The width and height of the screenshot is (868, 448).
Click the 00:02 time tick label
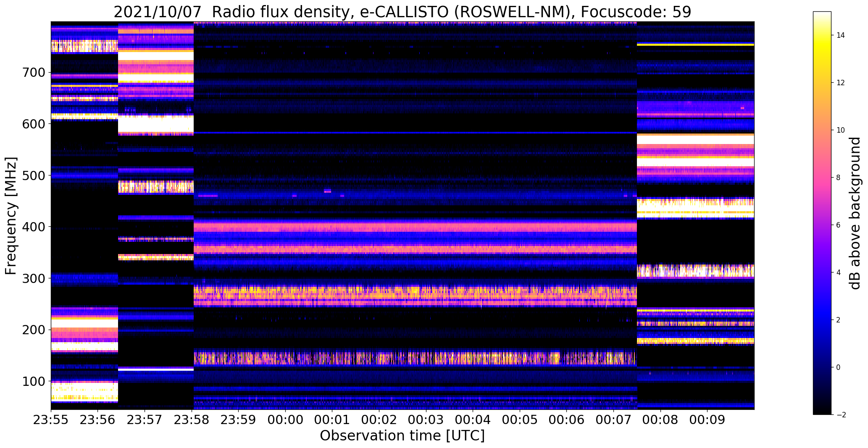pyautogui.click(x=379, y=419)
